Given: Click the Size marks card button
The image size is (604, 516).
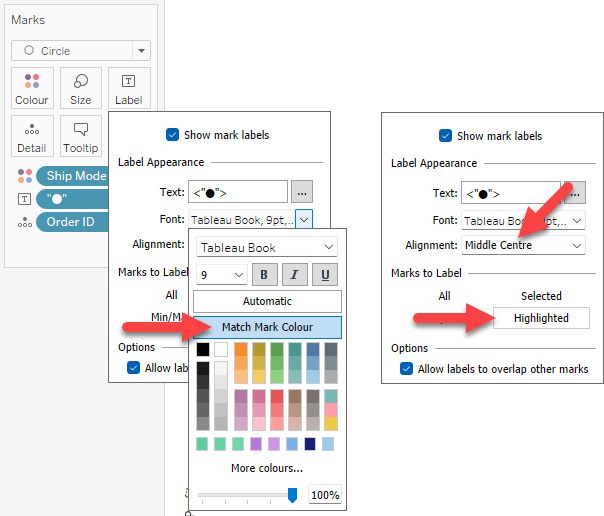Looking at the screenshot, I should click(81, 87).
